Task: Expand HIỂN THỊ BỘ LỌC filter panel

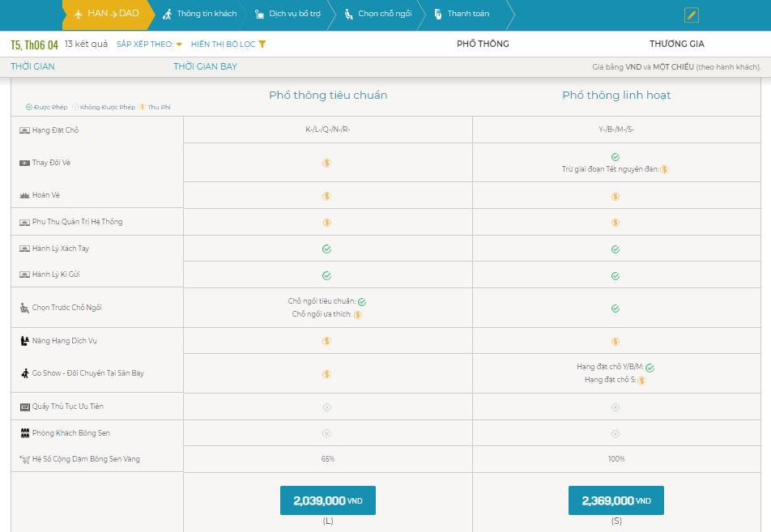Action: pyautogui.click(x=228, y=45)
